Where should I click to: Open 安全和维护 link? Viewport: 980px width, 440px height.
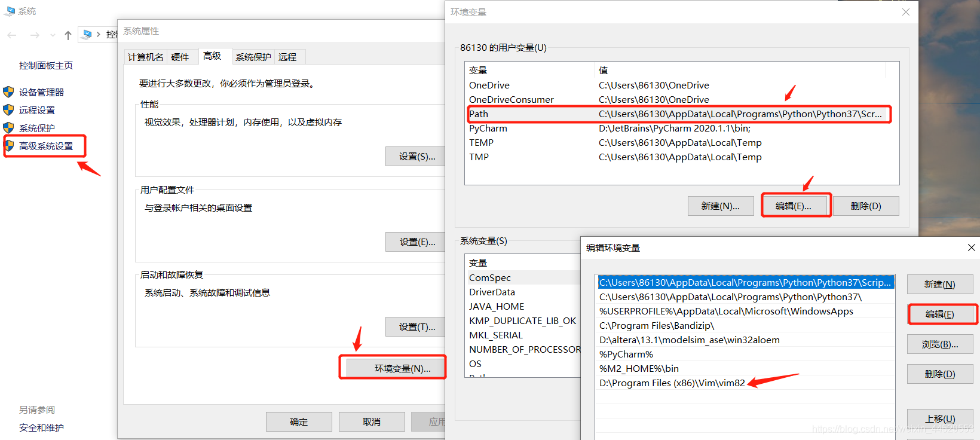point(41,427)
